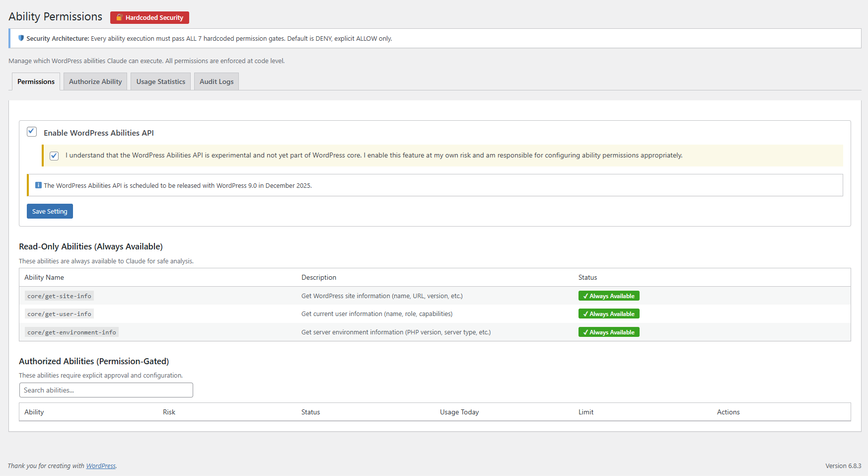Image resolution: width=868 pixels, height=476 pixels.
Task: Uncheck the experimental risk acknowledgment checkbox
Action: click(54, 156)
